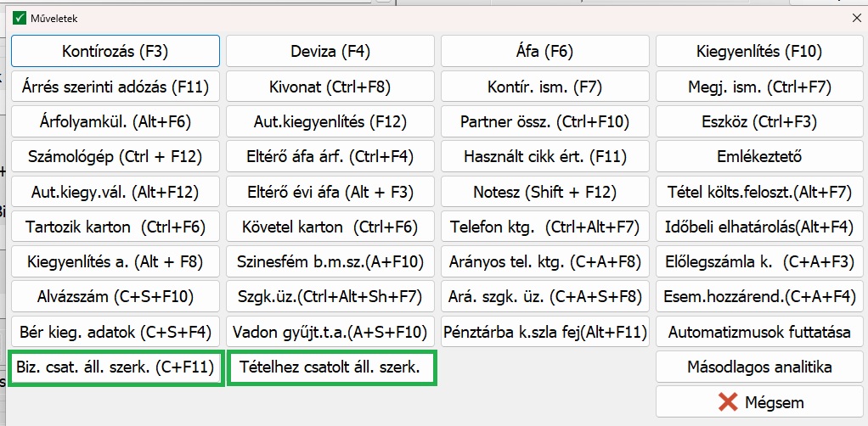Open Biz. csat. áll. szerk. (C+F11)

pos(116,368)
